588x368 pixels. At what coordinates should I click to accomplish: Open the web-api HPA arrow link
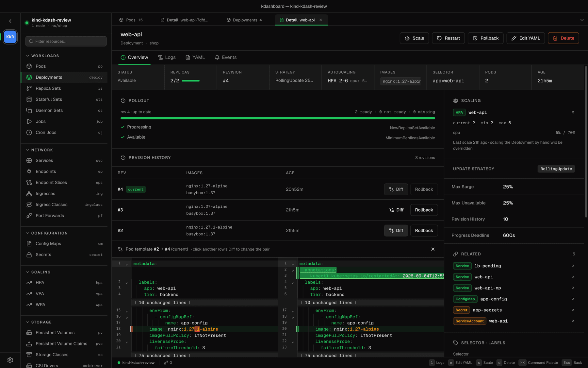[x=573, y=113]
